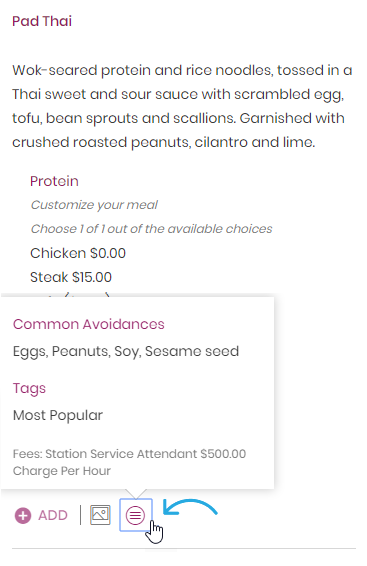Click the blue curved arrow annotation
The width and height of the screenshot is (367, 566).
190,507
